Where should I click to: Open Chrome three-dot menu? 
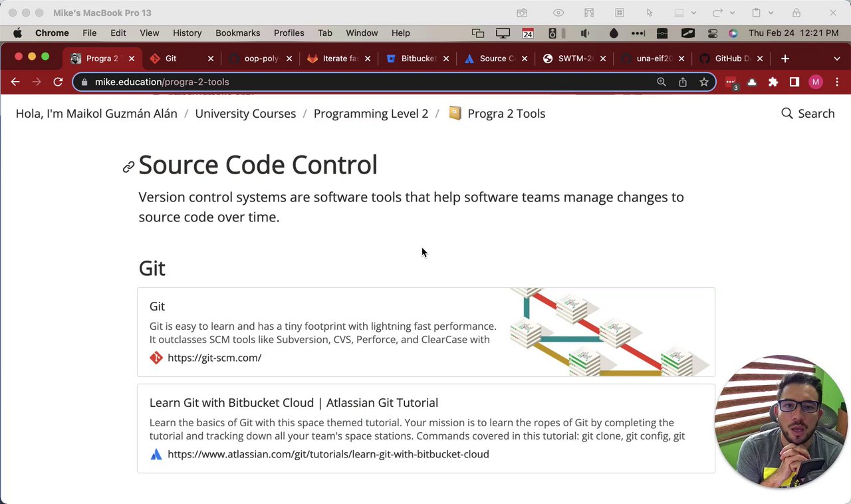pos(837,82)
